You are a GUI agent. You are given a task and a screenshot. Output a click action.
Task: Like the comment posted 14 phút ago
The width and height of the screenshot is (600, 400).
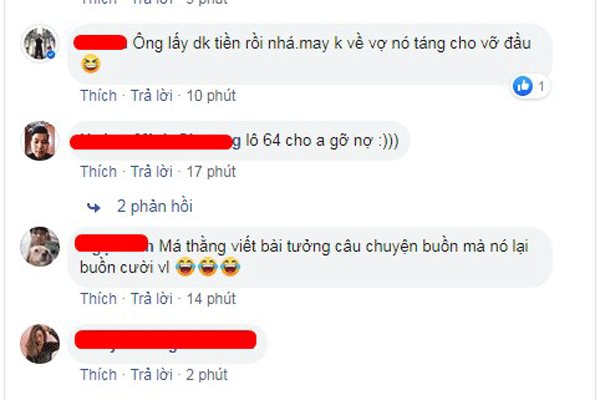pyautogui.click(x=98, y=299)
